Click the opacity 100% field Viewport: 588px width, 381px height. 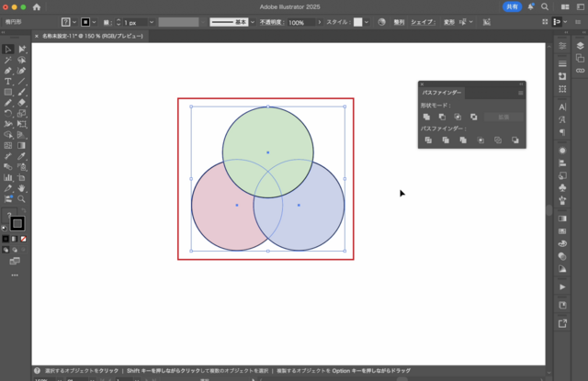[x=301, y=22]
